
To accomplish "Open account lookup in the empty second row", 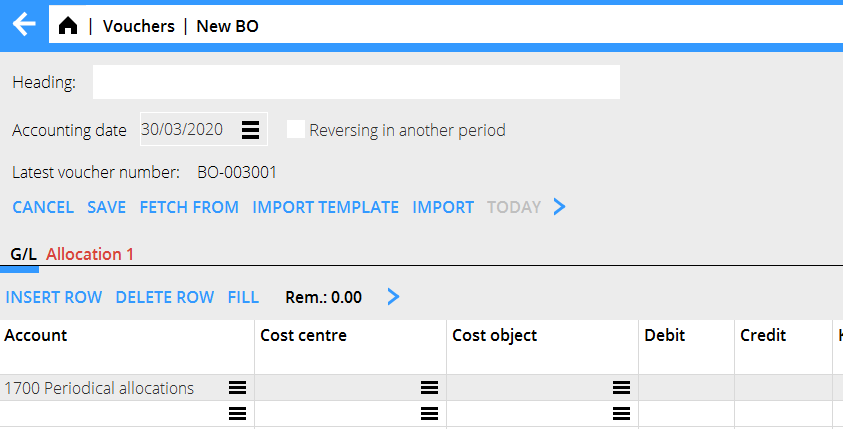I will click(x=237, y=412).
